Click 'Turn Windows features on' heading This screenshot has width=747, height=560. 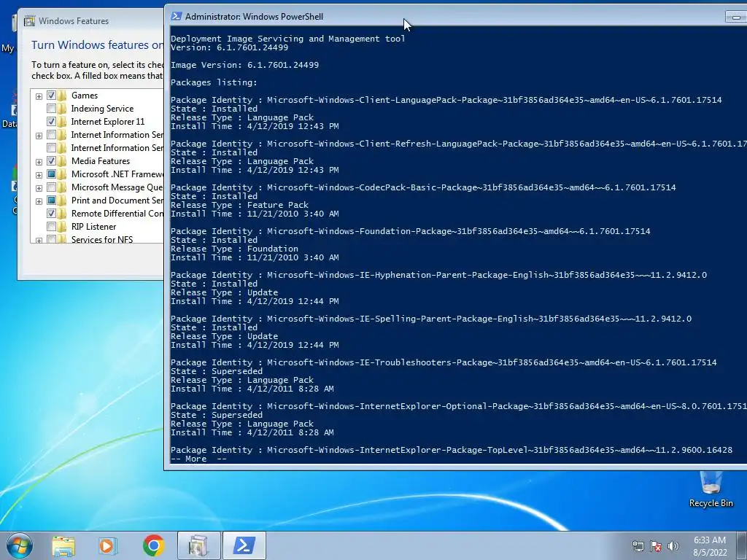tap(97, 44)
